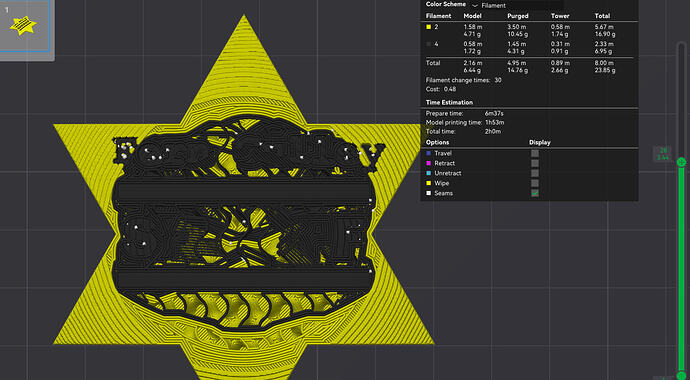The width and height of the screenshot is (690, 380).
Task: Click the Color Scheme label
Action: point(446,4)
